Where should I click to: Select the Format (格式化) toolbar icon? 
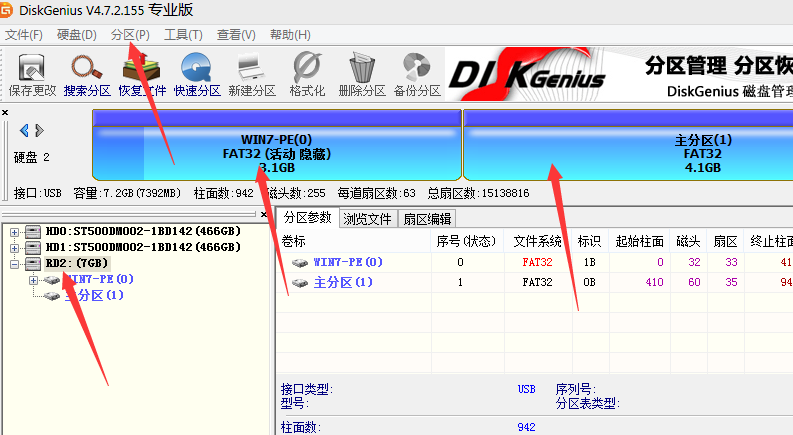coord(307,75)
